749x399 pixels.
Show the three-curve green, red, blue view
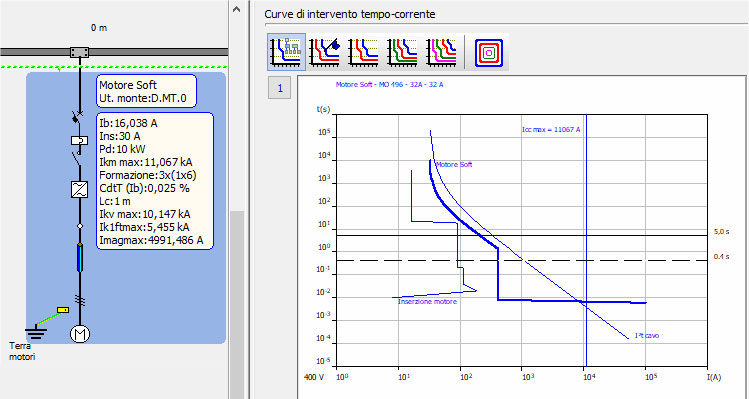403,52
